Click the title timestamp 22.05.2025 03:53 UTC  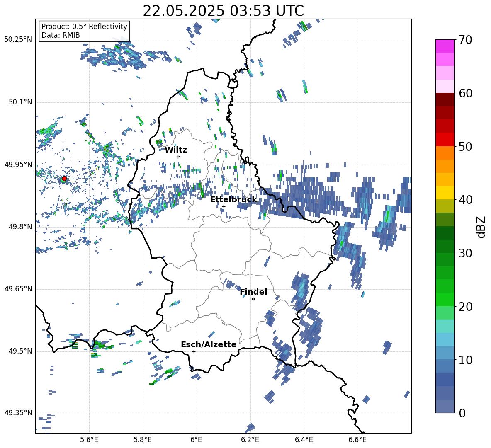pyautogui.click(x=223, y=11)
